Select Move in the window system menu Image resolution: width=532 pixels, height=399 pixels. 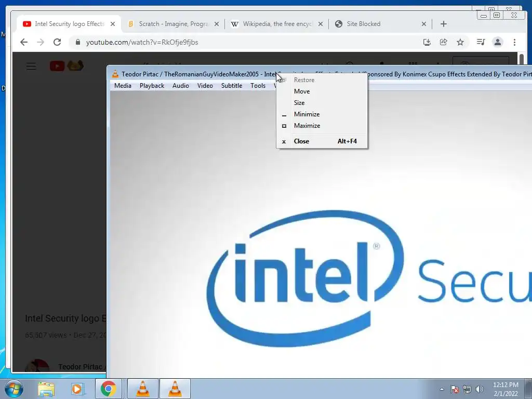pyautogui.click(x=322, y=91)
